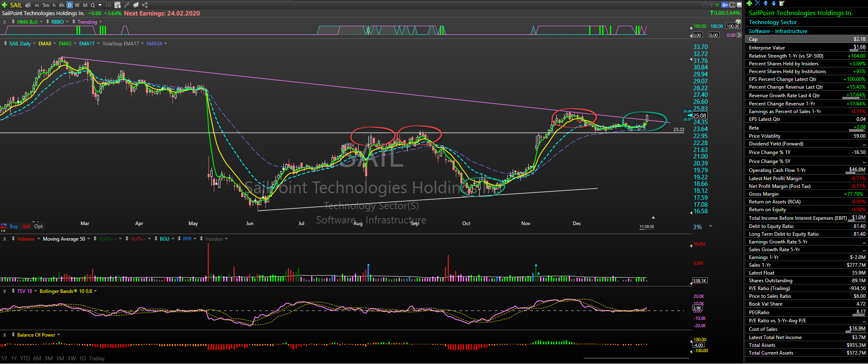The width and height of the screenshot is (868, 364).
Task: Select the 1W time range
Action: pyautogui.click(x=72, y=358)
